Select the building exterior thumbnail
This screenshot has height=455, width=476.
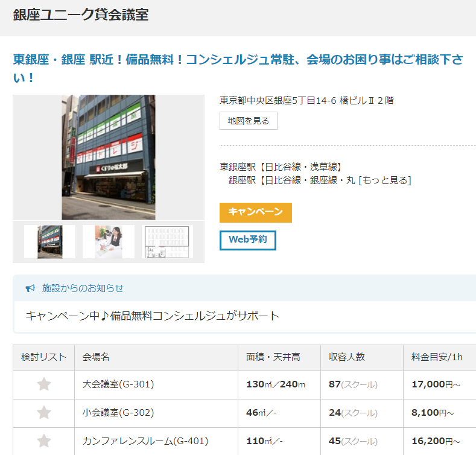(x=49, y=241)
